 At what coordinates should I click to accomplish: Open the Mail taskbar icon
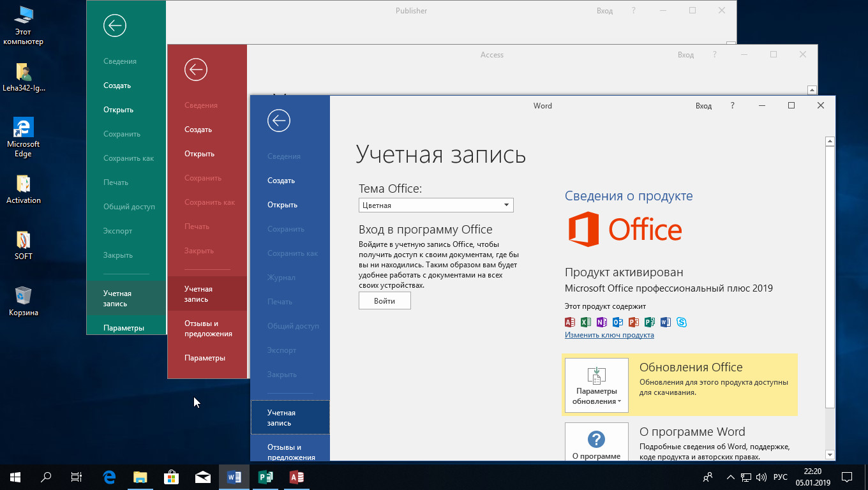click(202, 477)
